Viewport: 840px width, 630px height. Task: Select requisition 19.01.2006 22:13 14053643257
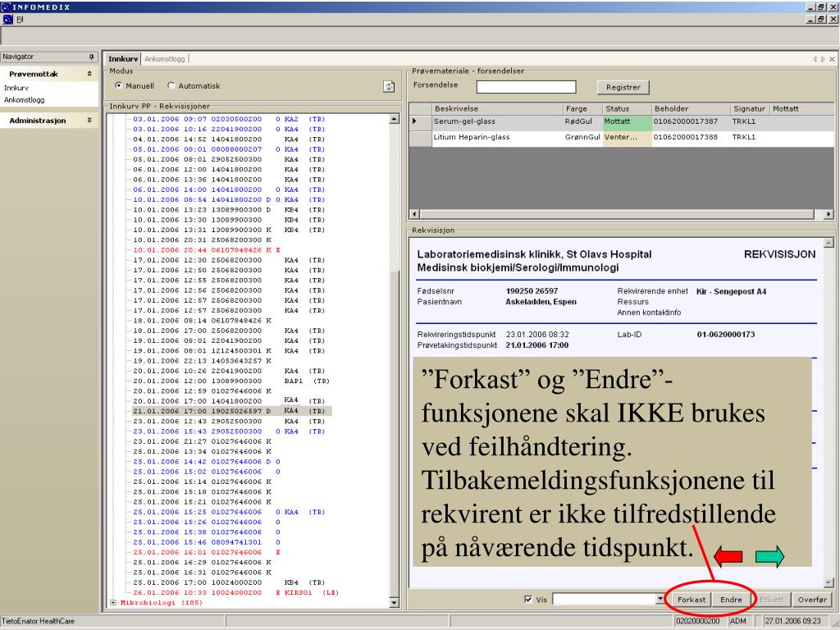202,361
